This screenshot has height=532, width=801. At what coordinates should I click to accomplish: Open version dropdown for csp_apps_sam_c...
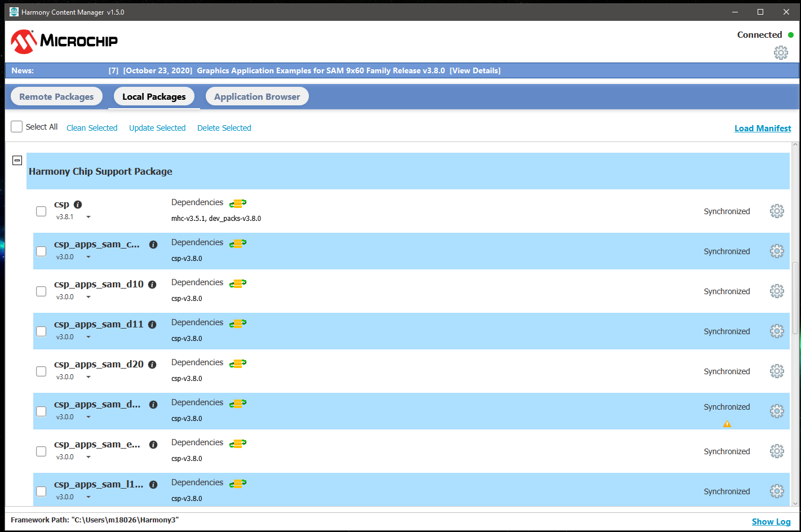pyautogui.click(x=88, y=257)
